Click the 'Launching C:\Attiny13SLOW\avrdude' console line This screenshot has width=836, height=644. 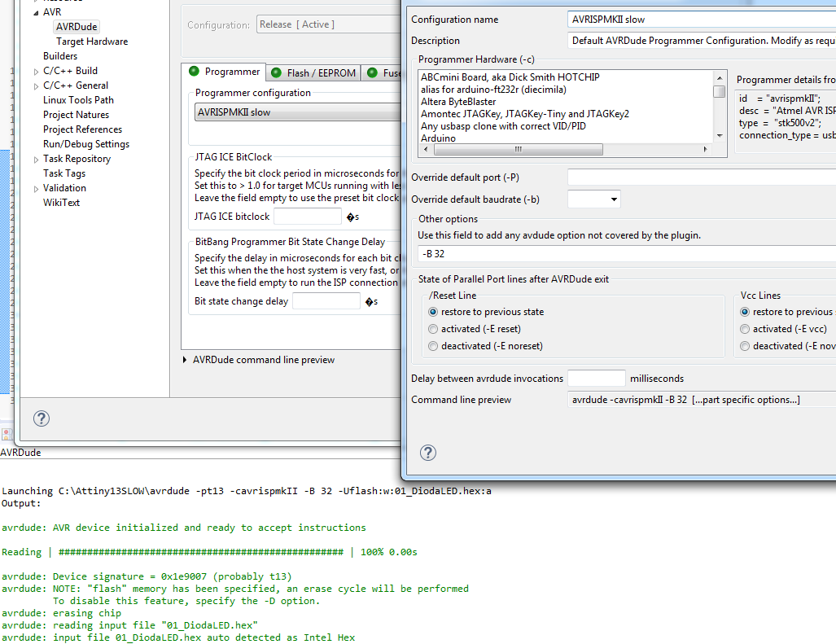tap(247, 491)
